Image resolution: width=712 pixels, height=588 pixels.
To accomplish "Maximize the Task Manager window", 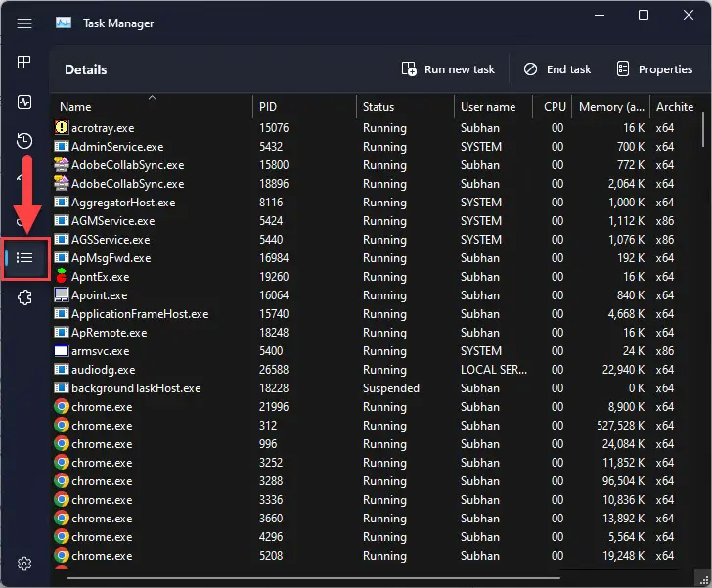I will (644, 15).
